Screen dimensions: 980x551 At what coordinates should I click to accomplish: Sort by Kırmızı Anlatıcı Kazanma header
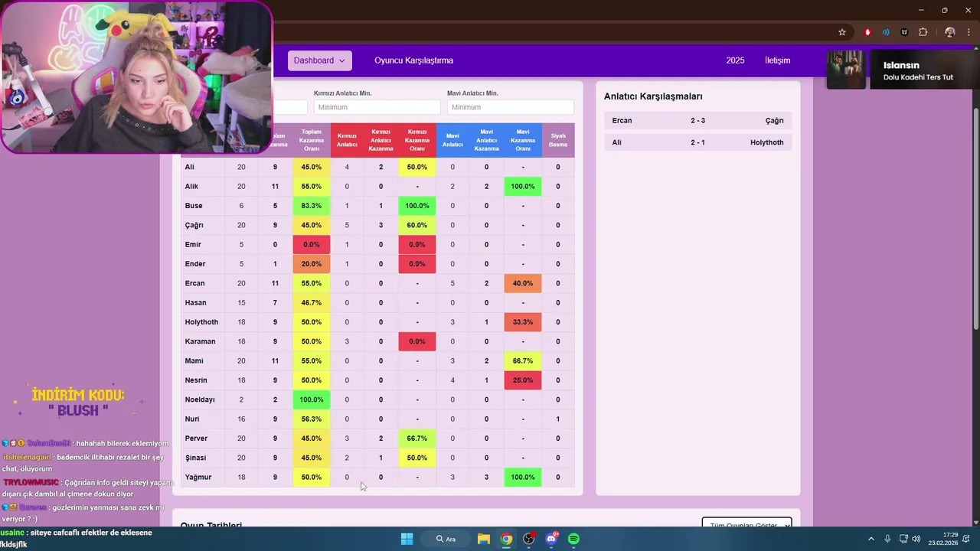[x=381, y=140]
